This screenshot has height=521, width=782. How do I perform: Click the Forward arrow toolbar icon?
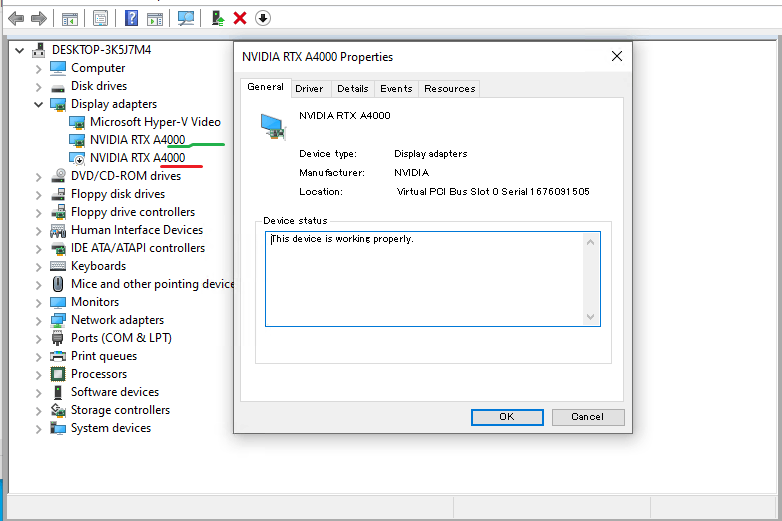(x=38, y=19)
